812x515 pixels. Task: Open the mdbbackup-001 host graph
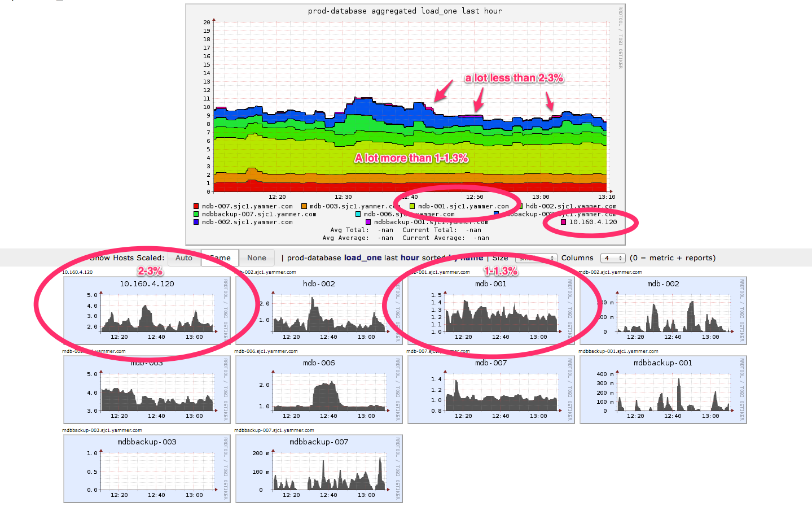pyautogui.click(x=663, y=390)
